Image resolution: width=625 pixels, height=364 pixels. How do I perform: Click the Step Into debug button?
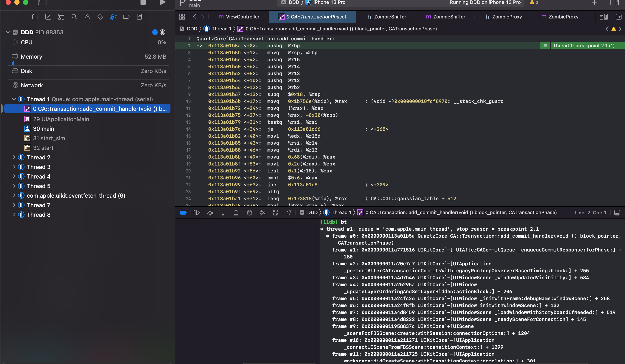coord(223,213)
